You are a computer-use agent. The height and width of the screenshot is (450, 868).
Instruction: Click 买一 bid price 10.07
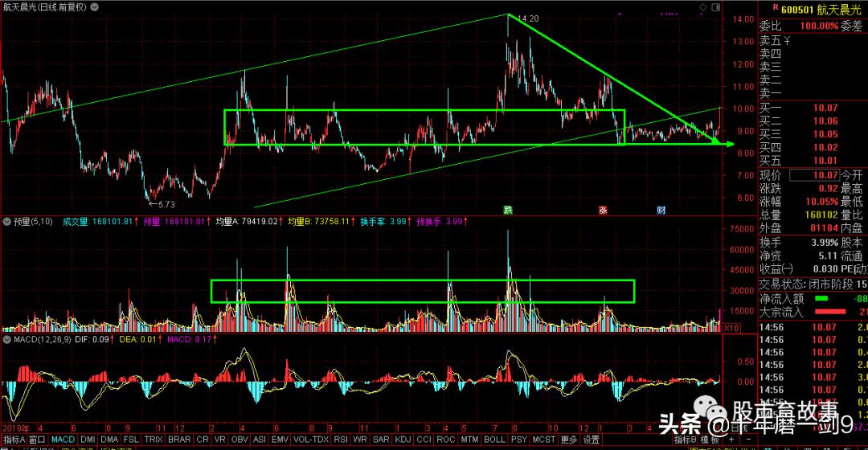click(825, 108)
